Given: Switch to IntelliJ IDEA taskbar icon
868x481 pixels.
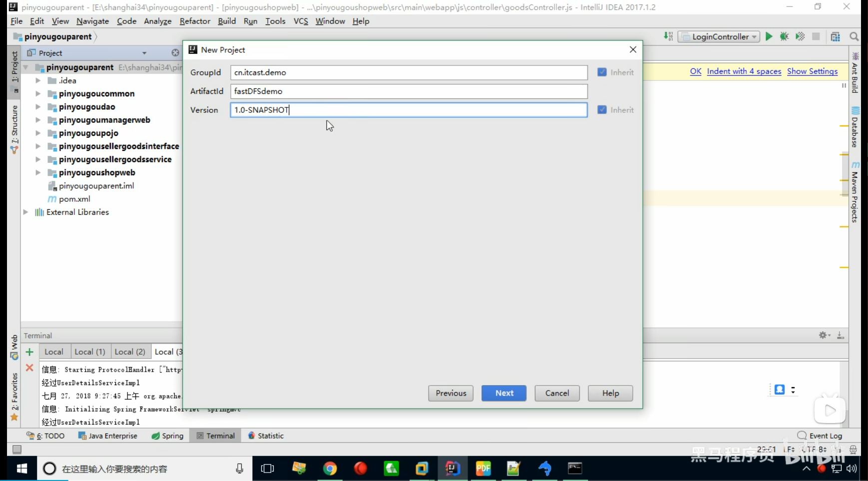Looking at the screenshot, I should click(x=452, y=469).
